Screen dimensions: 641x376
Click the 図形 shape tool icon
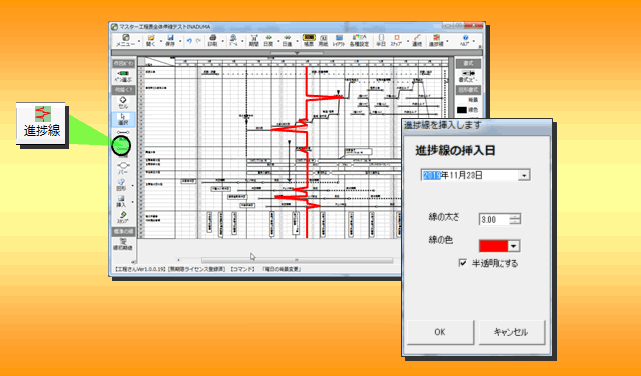tap(121, 185)
